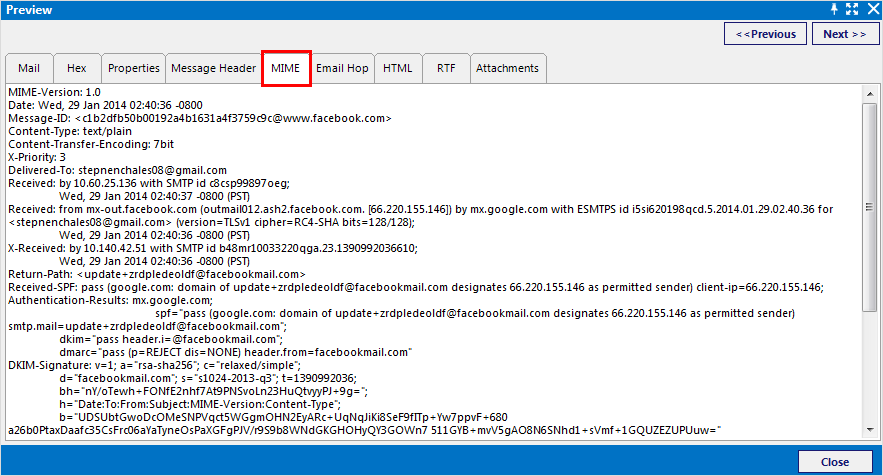Click the X-Priority: 3 line
The width and height of the screenshot is (883, 476).
click(x=37, y=157)
